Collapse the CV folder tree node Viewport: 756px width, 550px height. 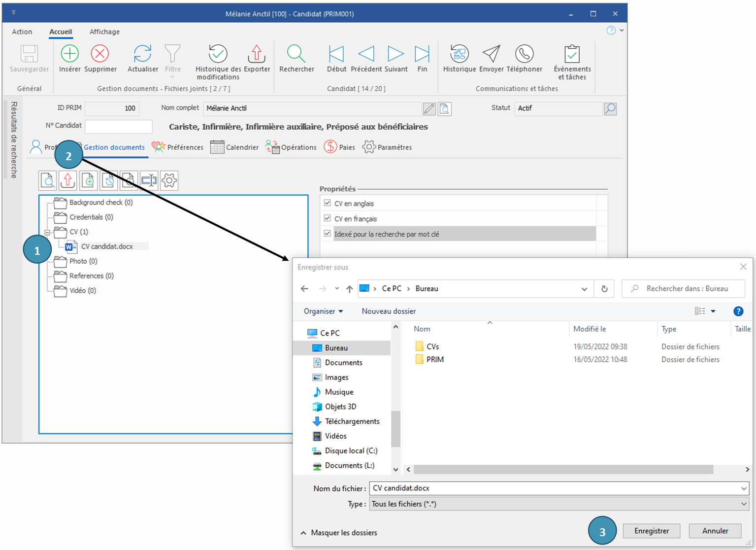(47, 232)
